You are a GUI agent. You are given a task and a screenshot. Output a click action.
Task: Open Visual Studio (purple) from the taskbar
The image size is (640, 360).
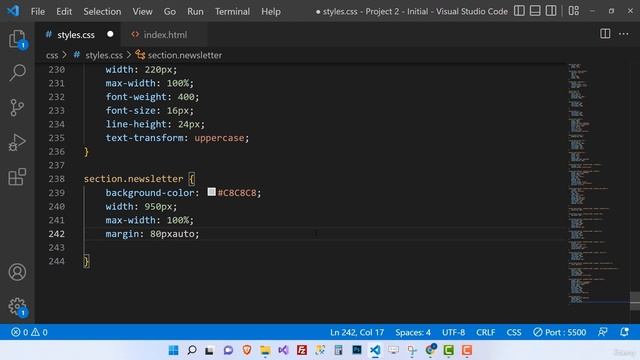point(283,350)
